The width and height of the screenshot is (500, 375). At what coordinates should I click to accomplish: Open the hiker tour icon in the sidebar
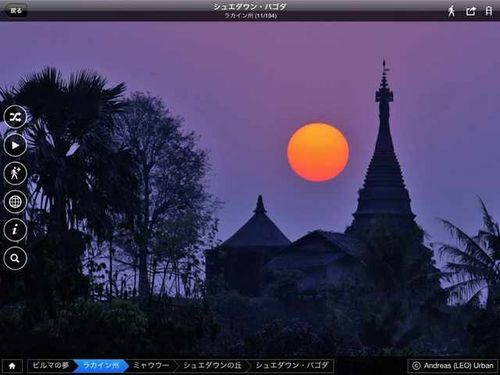(x=15, y=173)
